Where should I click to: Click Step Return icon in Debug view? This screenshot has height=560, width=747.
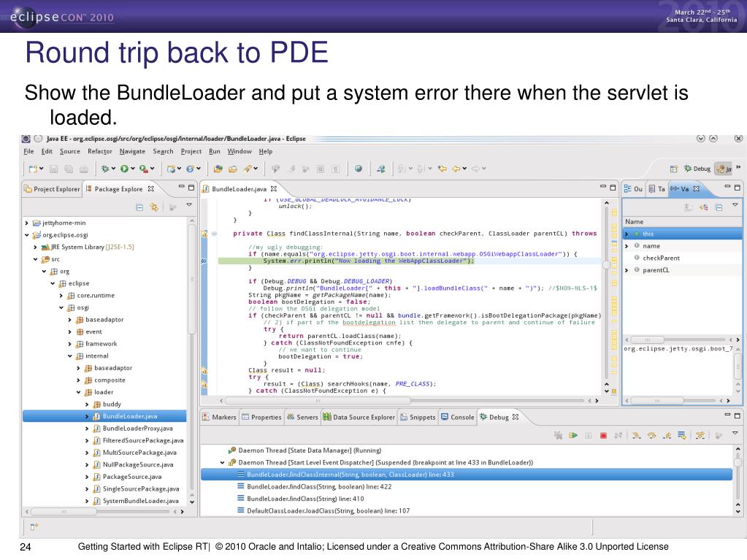[x=667, y=435]
